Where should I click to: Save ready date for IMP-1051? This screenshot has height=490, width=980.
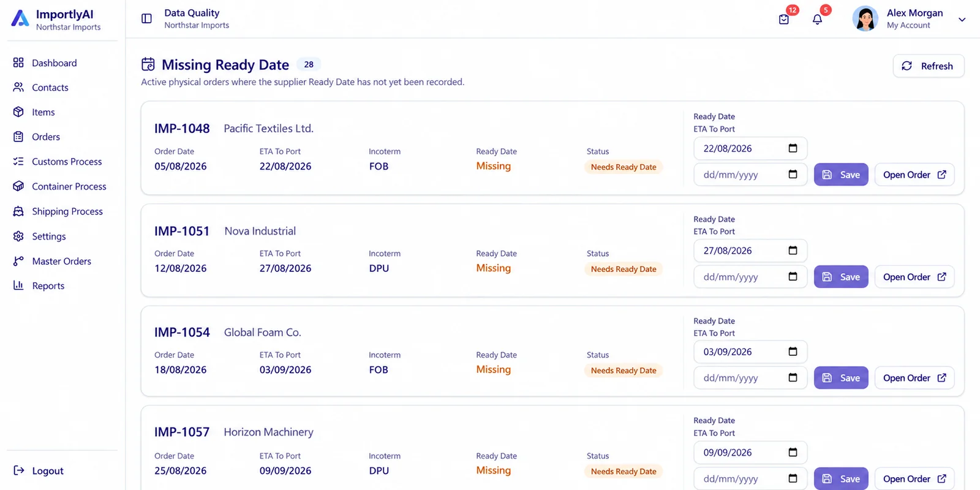click(x=841, y=277)
